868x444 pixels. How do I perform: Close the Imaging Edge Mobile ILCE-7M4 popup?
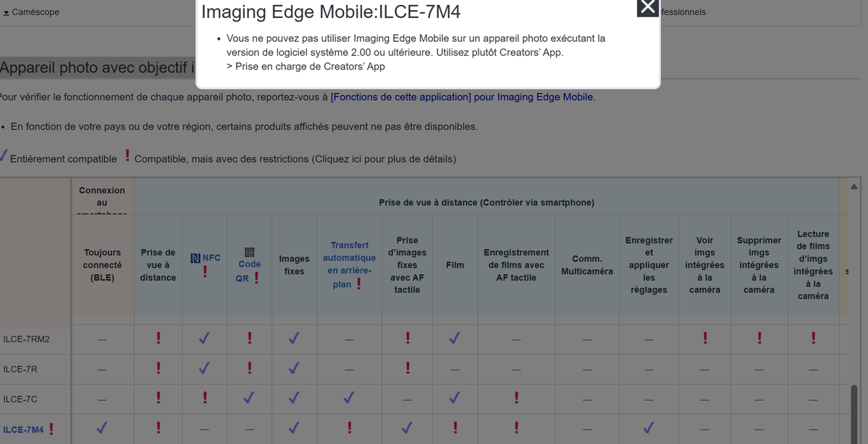tap(647, 8)
